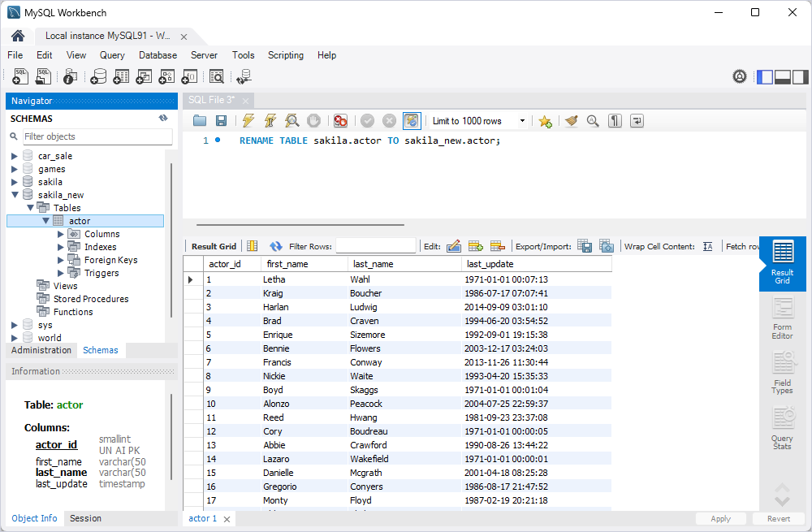Screen dimensions: 812x532
Task: Expand the games schema
Action: (15, 169)
